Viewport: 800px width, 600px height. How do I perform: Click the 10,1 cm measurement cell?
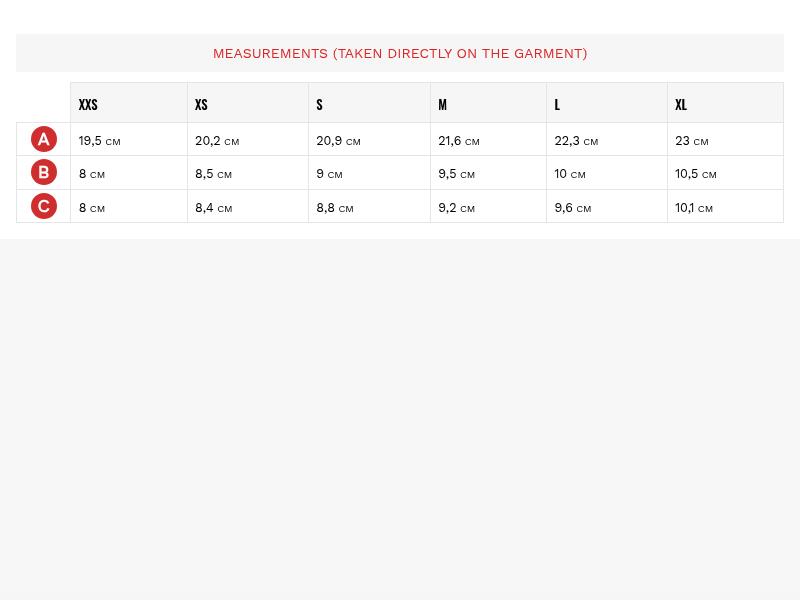pos(694,208)
